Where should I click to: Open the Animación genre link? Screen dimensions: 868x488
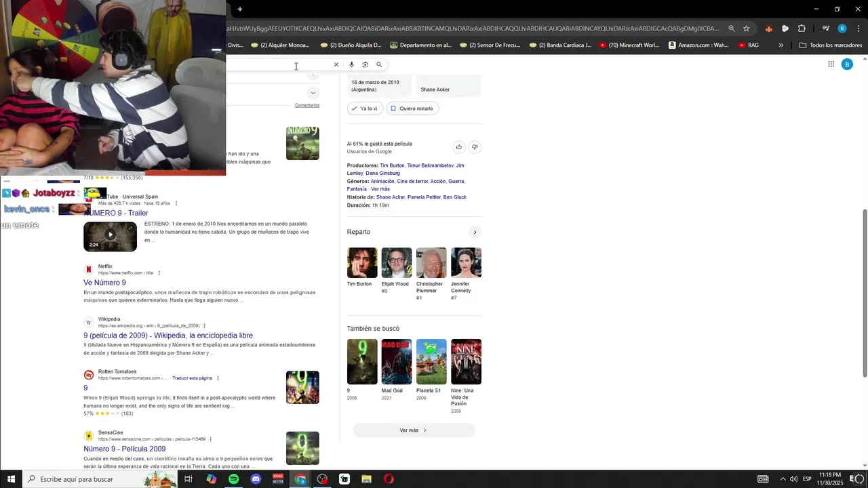(382, 181)
